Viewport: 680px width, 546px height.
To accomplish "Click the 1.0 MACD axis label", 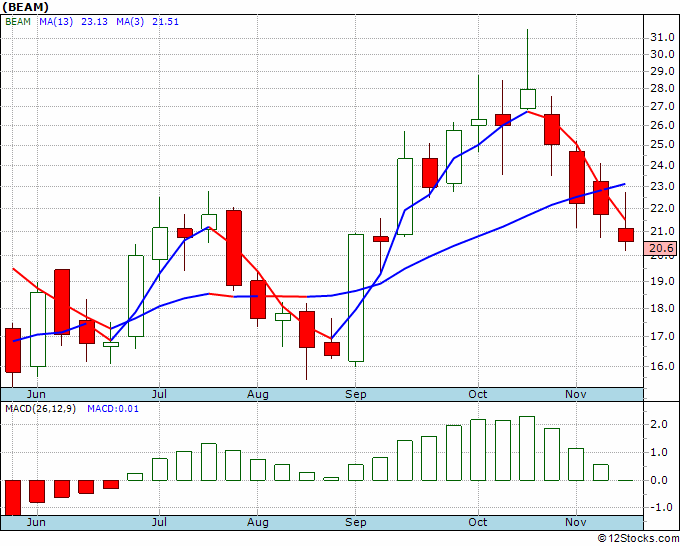I will (x=659, y=452).
